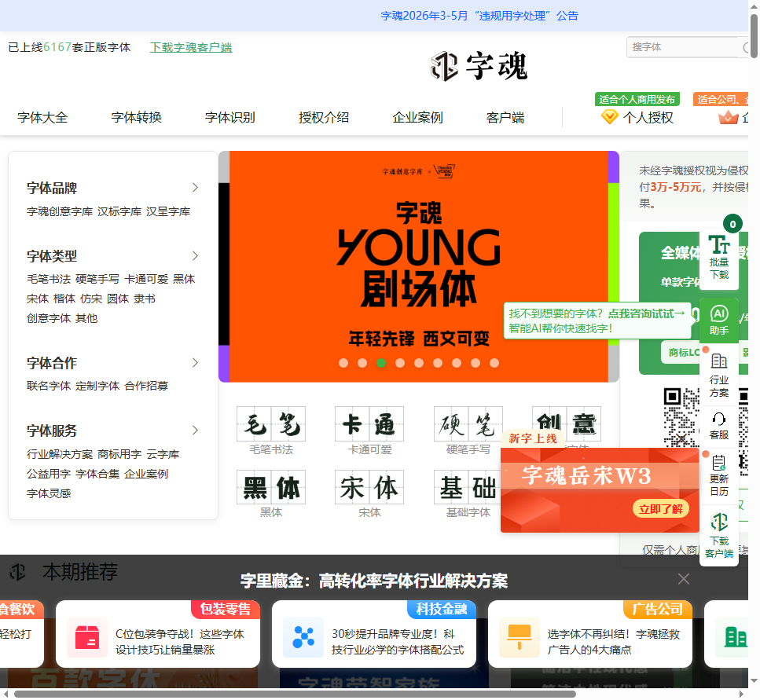Open the 字体转换 menu item

coord(136,117)
